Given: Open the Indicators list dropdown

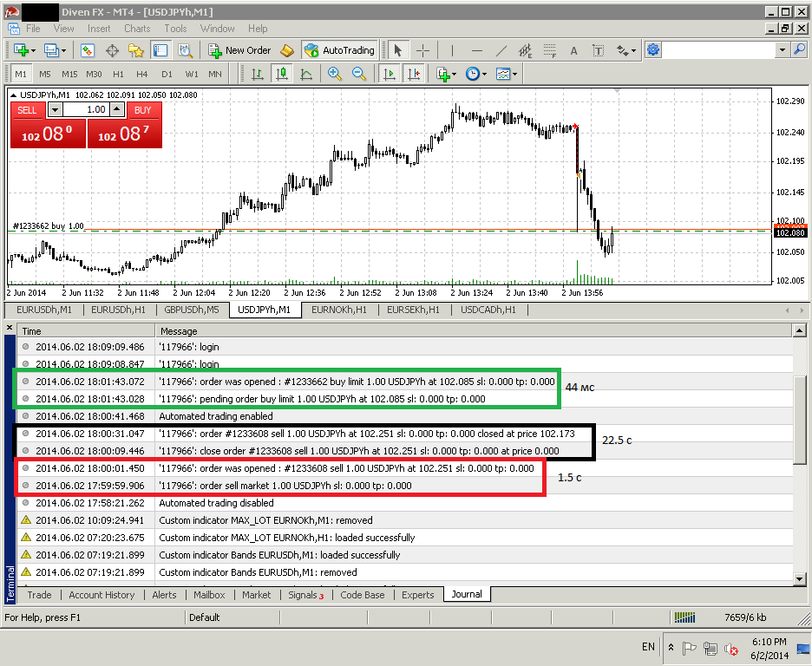Looking at the screenshot, I should coord(446,74).
